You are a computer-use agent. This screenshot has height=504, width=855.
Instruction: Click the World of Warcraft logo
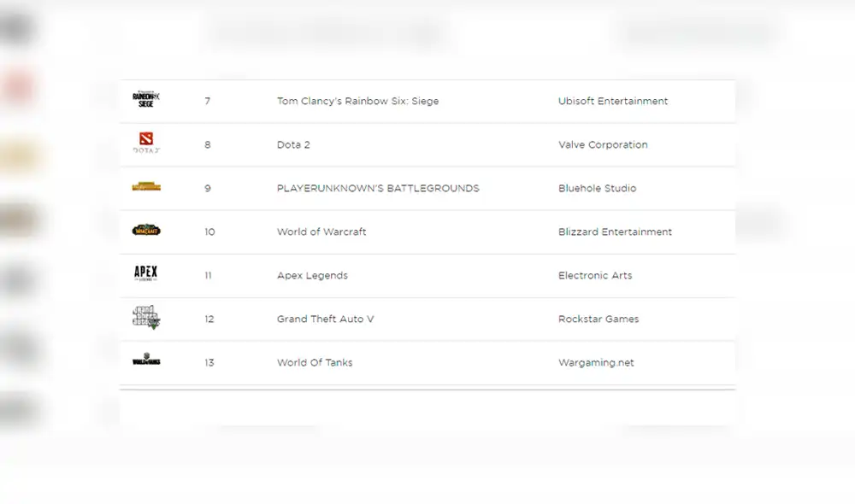click(146, 231)
